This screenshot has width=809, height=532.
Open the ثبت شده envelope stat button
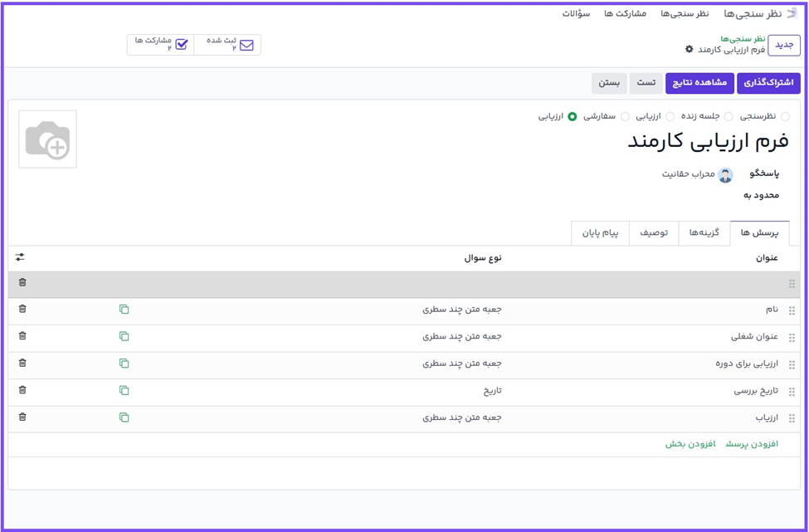point(227,45)
